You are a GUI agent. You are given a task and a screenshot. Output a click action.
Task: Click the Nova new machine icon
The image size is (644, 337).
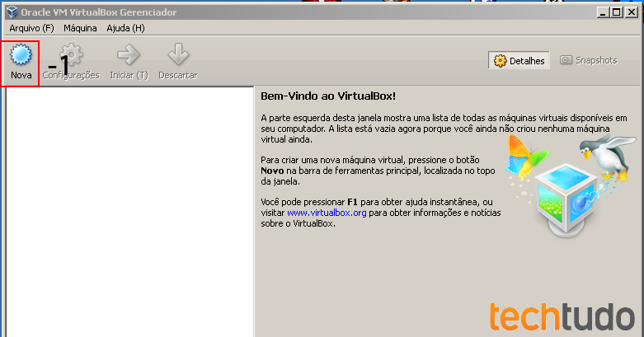pyautogui.click(x=21, y=55)
